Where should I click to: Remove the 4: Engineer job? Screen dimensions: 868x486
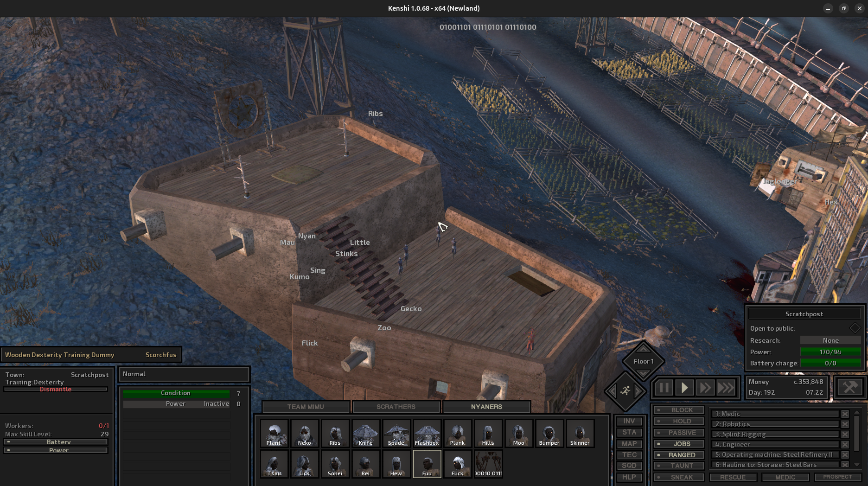point(845,445)
